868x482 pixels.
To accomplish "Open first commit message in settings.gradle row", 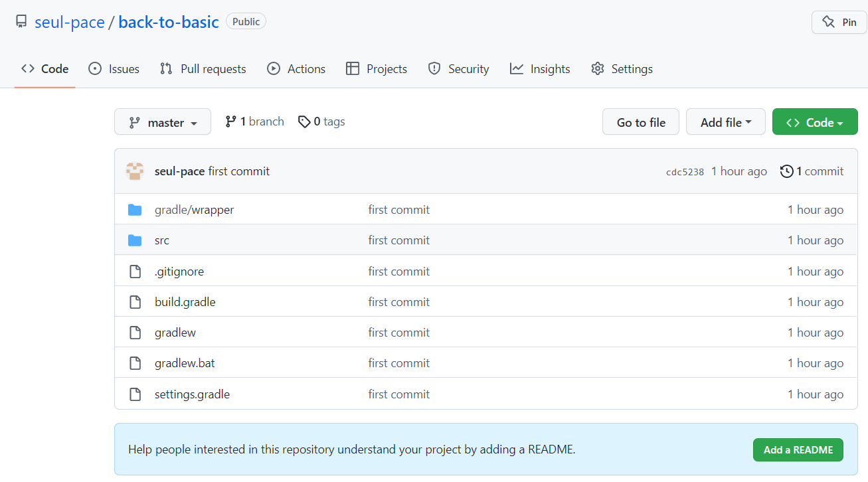I will click(399, 394).
